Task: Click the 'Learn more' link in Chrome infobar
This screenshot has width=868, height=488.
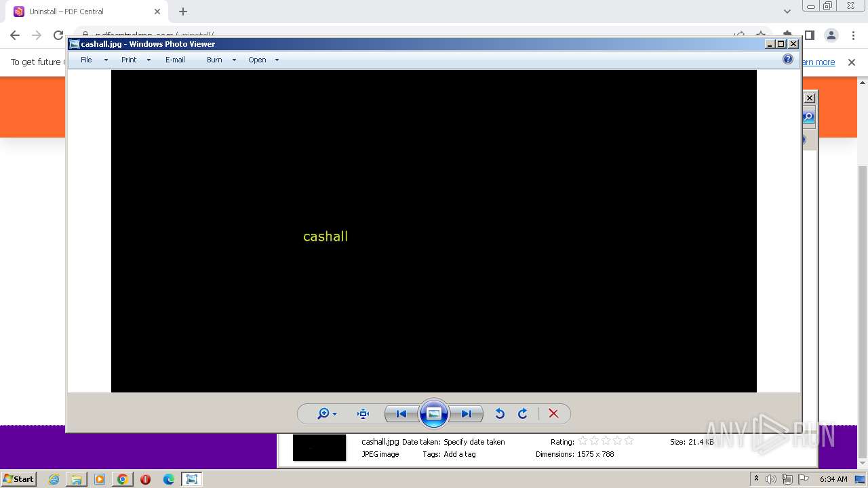Action: [818, 62]
